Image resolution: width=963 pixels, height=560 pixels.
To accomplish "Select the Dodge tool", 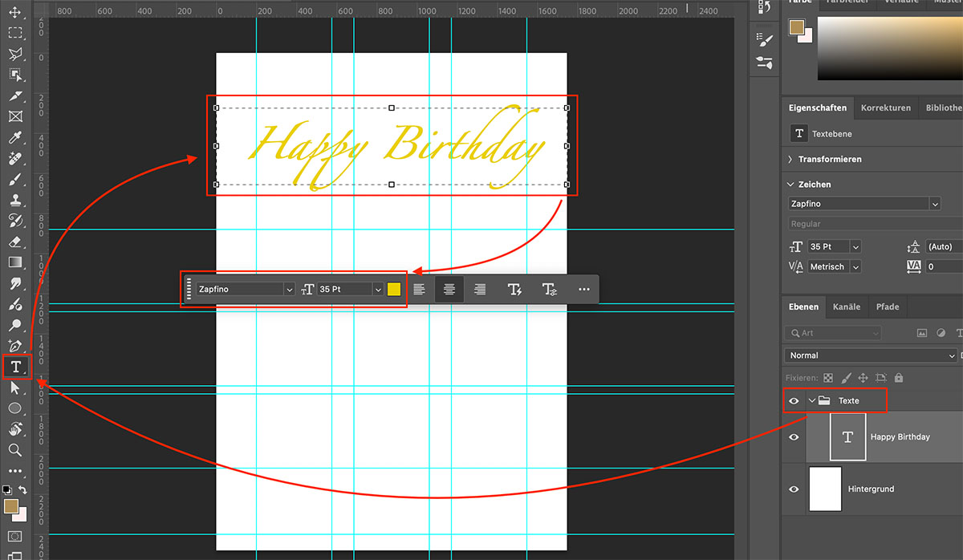I will pyautogui.click(x=14, y=325).
